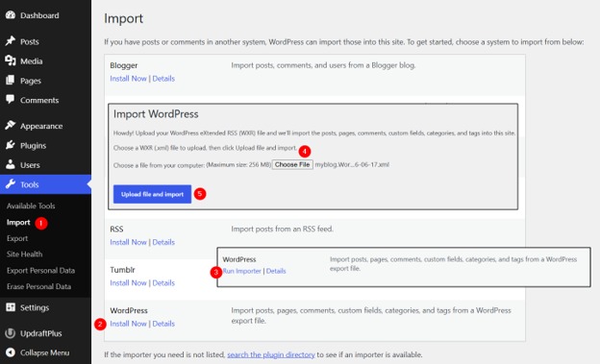Image resolution: width=600 pixels, height=364 pixels.
Task: Click the UpdraftPlus logo icon
Action: 11,333
